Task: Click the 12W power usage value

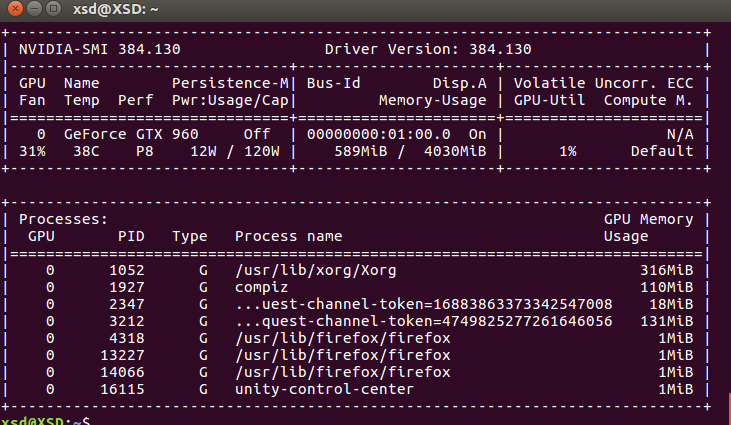Action: (x=203, y=151)
